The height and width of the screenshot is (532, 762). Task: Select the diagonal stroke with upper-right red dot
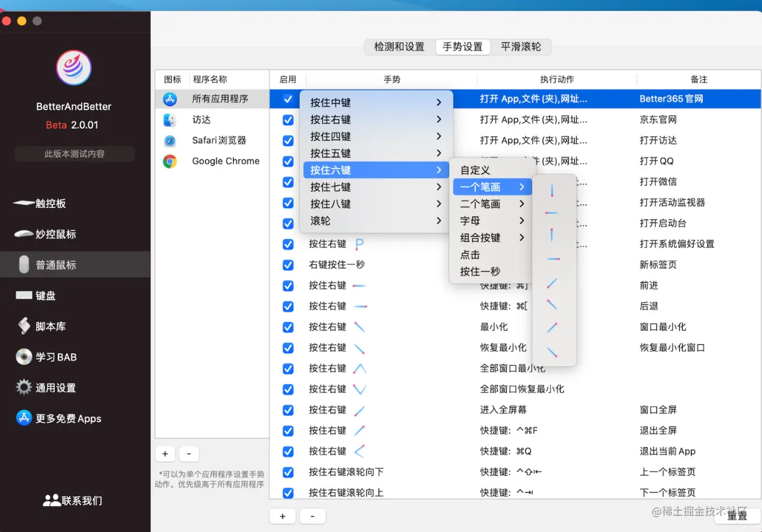tap(553, 327)
